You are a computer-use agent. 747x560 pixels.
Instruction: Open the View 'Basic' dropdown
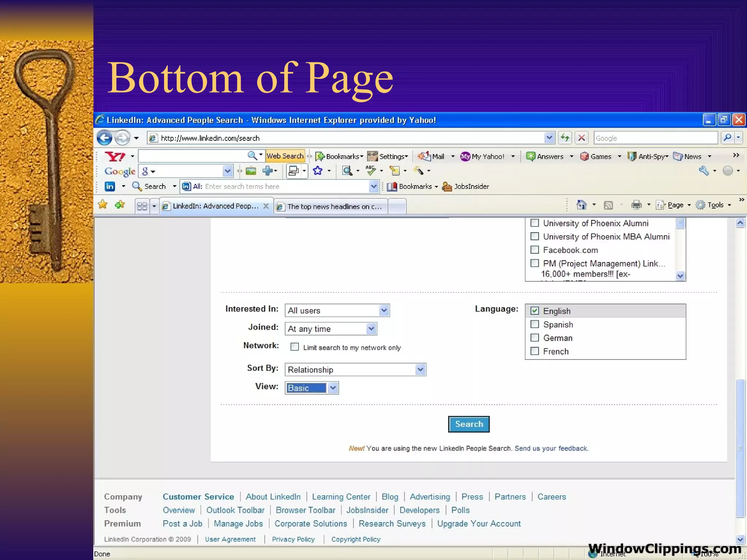point(312,388)
